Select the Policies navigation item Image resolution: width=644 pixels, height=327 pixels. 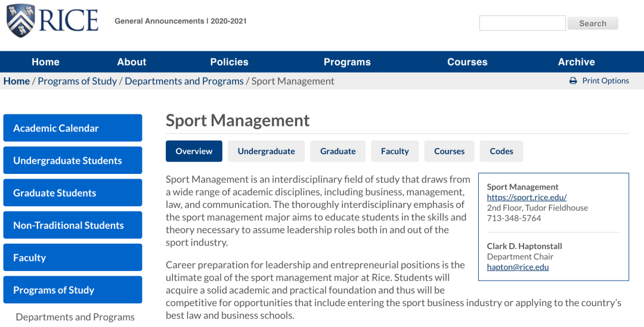tap(229, 62)
